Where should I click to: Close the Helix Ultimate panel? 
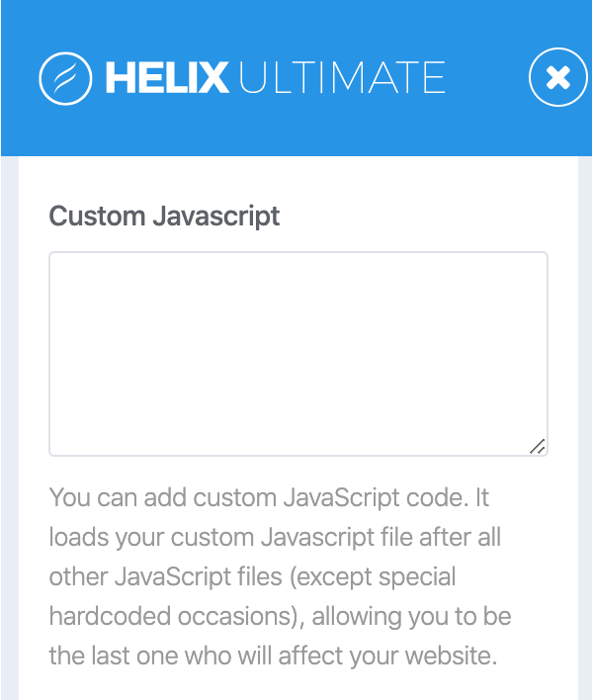pos(557,77)
